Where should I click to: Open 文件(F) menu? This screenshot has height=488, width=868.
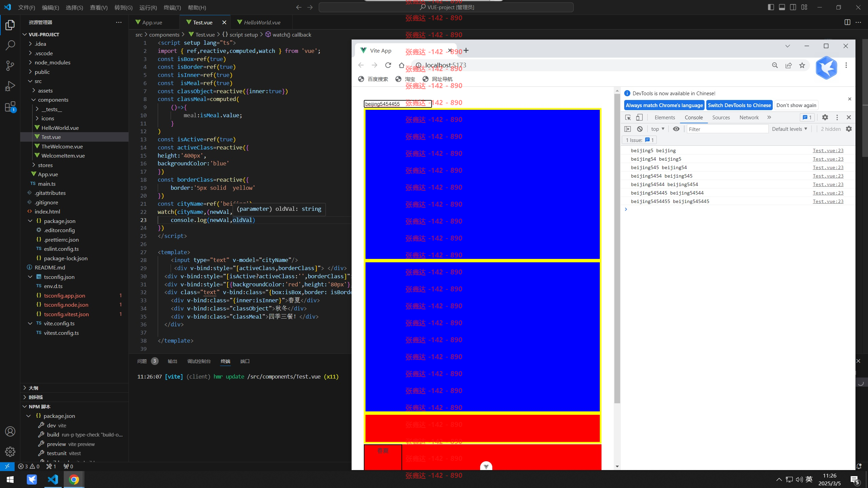point(26,7)
